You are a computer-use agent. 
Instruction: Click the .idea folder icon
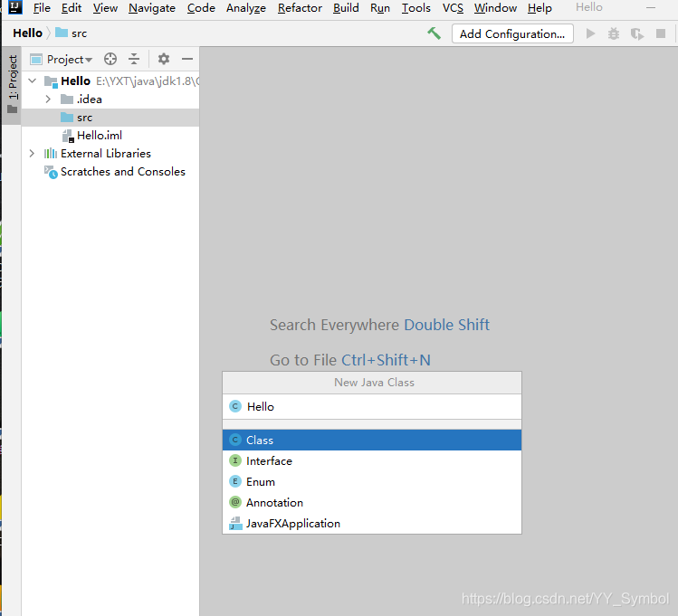coord(67,100)
